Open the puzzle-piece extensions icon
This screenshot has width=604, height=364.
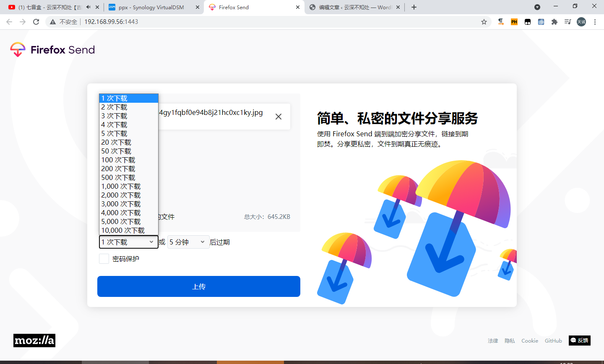(x=554, y=22)
